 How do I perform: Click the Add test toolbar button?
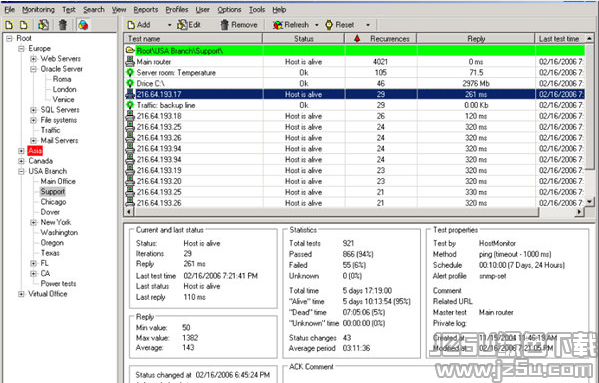coord(139,25)
